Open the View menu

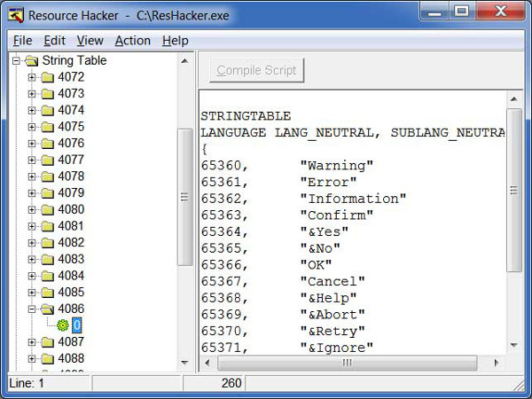pos(90,41)
